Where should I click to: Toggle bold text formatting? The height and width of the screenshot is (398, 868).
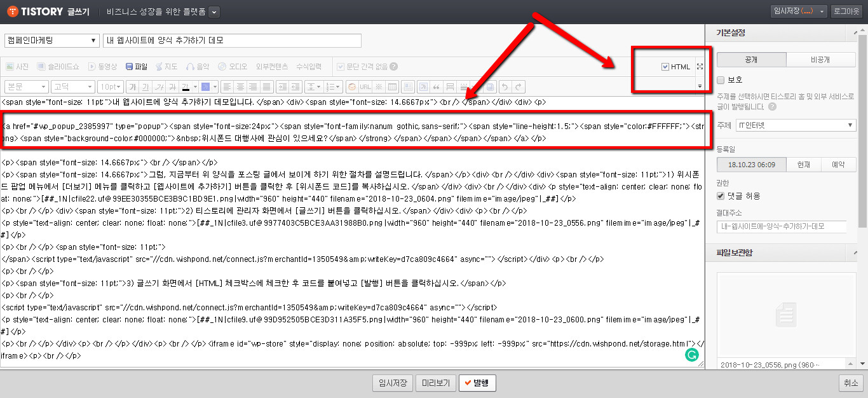(133, 86)
